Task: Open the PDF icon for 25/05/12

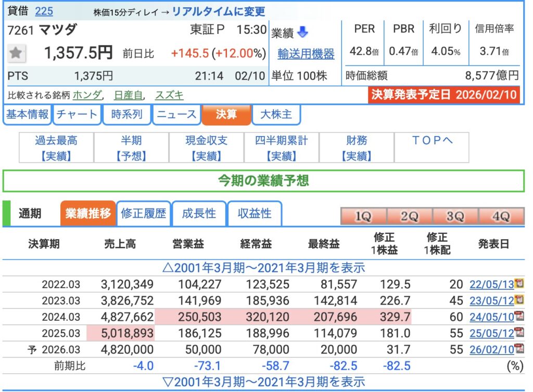Action: [x=519, y=332]
